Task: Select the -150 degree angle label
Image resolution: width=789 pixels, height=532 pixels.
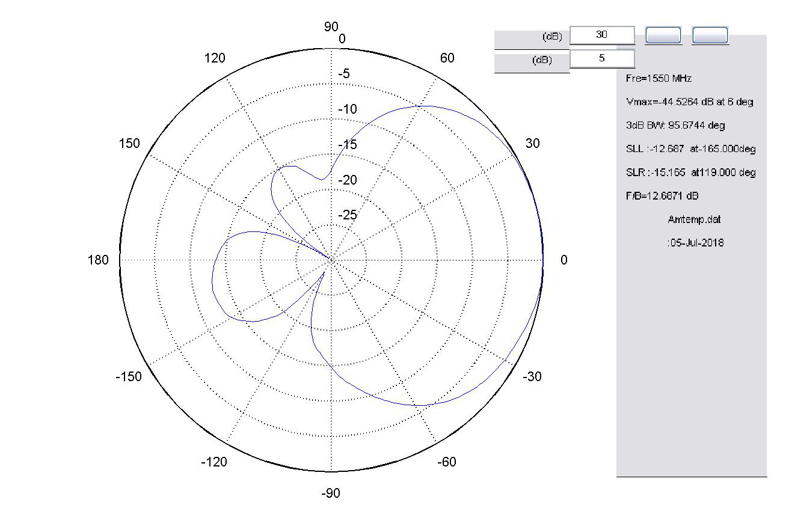Action: coord(128,377)
